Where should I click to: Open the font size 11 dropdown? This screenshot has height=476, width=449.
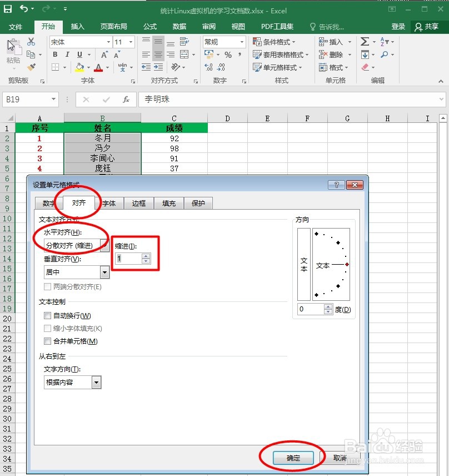coord(131,42)
